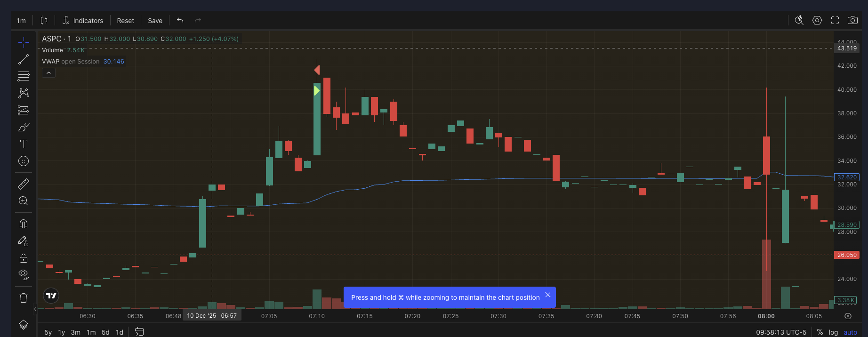
Task: Toggle log scale on price axis
Action: (x=833, y=332)
